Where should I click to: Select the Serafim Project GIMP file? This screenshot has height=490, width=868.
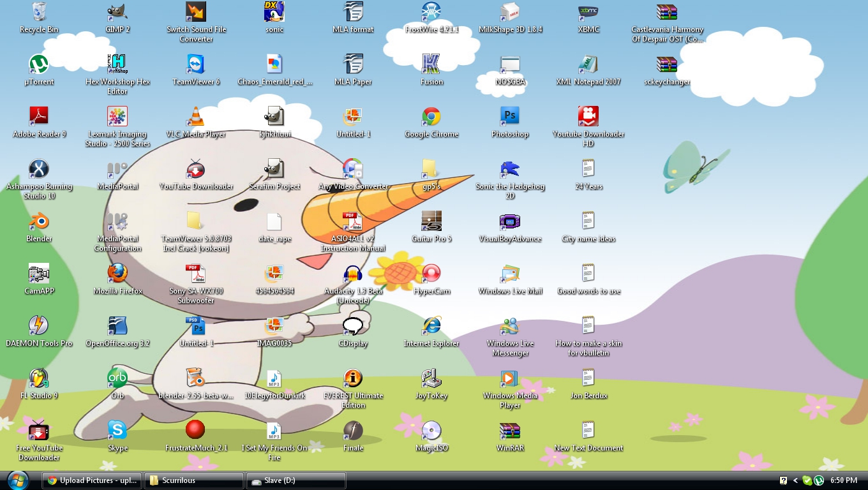274,168
